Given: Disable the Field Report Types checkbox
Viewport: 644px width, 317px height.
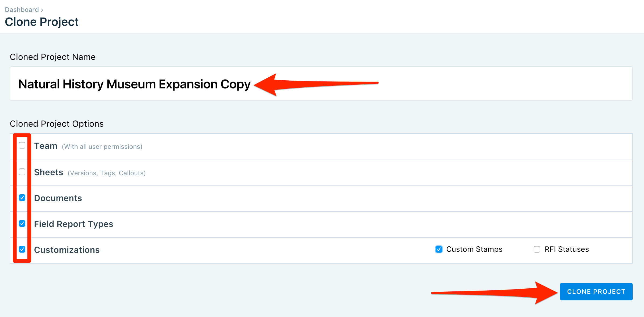Looking at the screenshot, I should click(22, 223).
